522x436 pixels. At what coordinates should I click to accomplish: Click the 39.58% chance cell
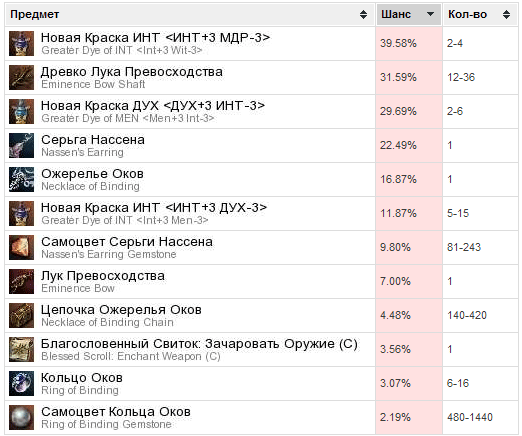pyautogui.click(x=409, y=44)
